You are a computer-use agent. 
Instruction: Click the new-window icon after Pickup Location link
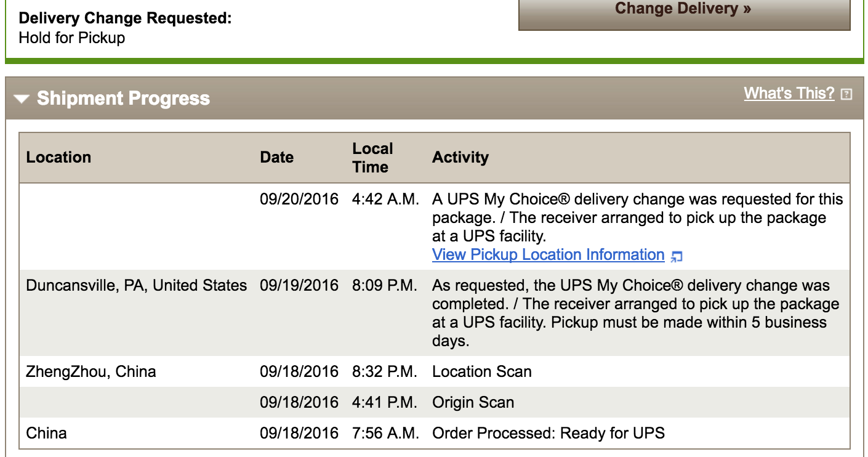677,256
